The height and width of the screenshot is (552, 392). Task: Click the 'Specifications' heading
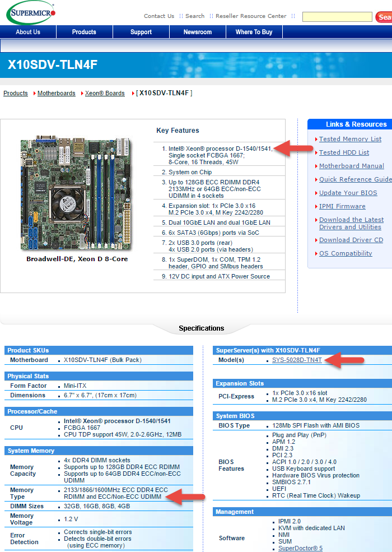(201, 328)
